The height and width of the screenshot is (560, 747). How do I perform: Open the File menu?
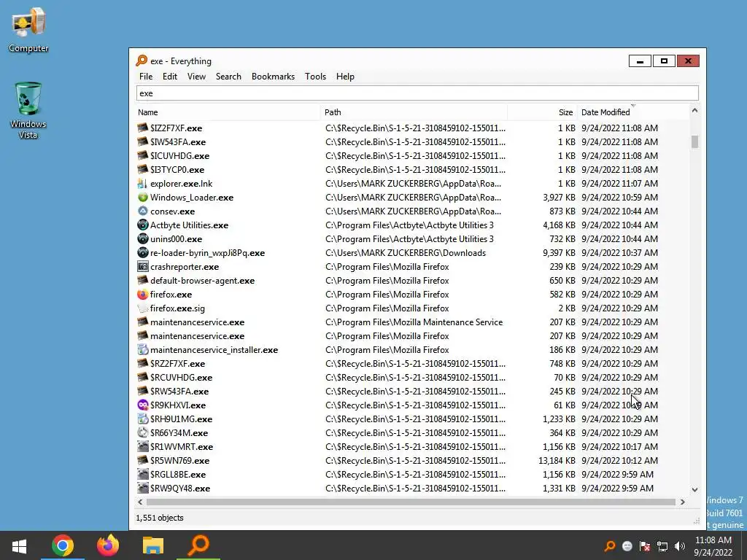pyautogui.click(x=146, y=76)
